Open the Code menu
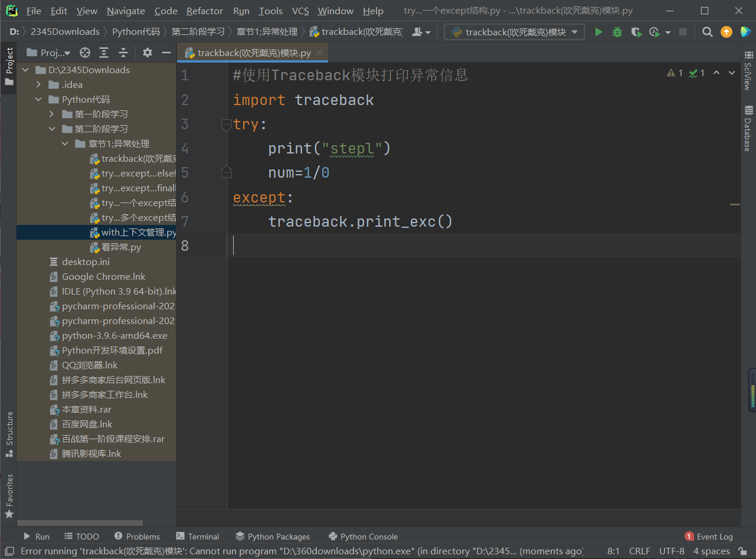The height and width of the screenshot is (559, 756). tap(166, 11)
